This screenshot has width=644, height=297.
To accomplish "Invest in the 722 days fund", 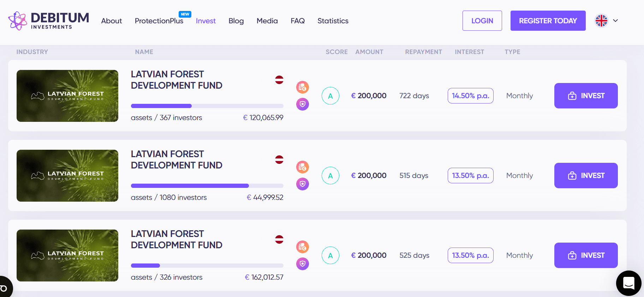I will coord(586,96).
